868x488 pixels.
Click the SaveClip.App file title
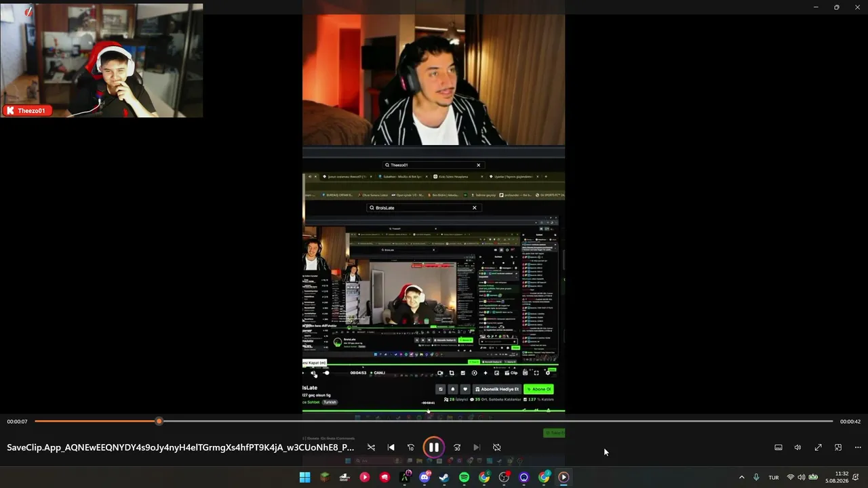[x=180, y=447]
